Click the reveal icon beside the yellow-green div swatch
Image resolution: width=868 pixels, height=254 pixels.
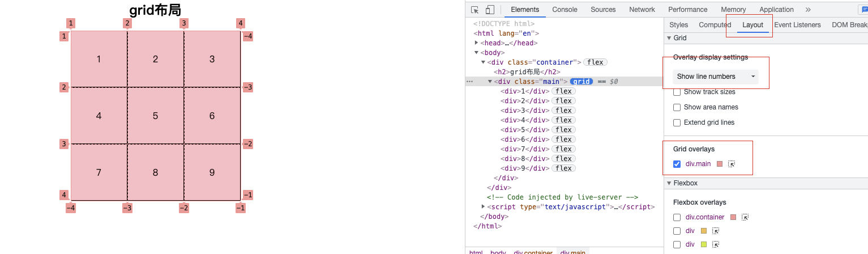pos(716,244)
